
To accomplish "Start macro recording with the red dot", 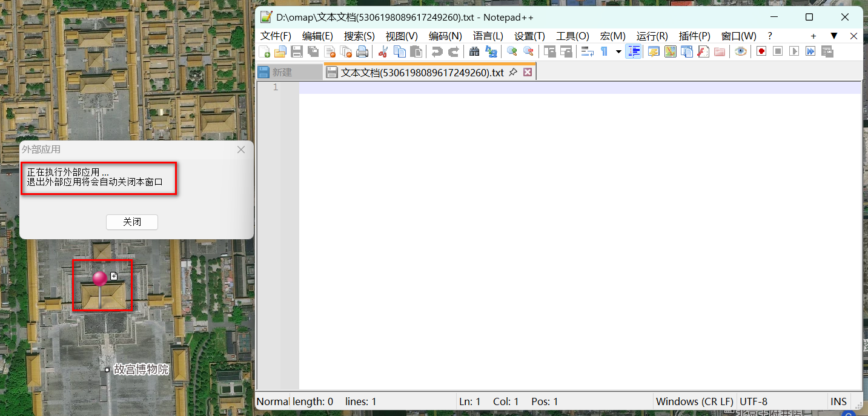I will (x=761, y=51).
